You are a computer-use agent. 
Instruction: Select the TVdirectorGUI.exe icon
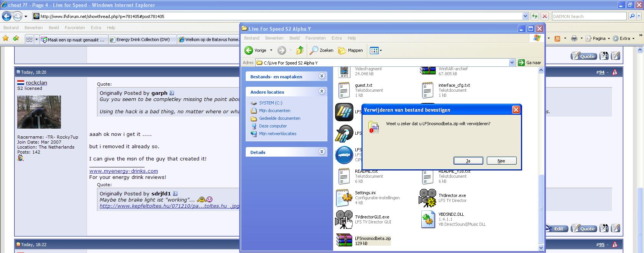[x=344, y=219]
